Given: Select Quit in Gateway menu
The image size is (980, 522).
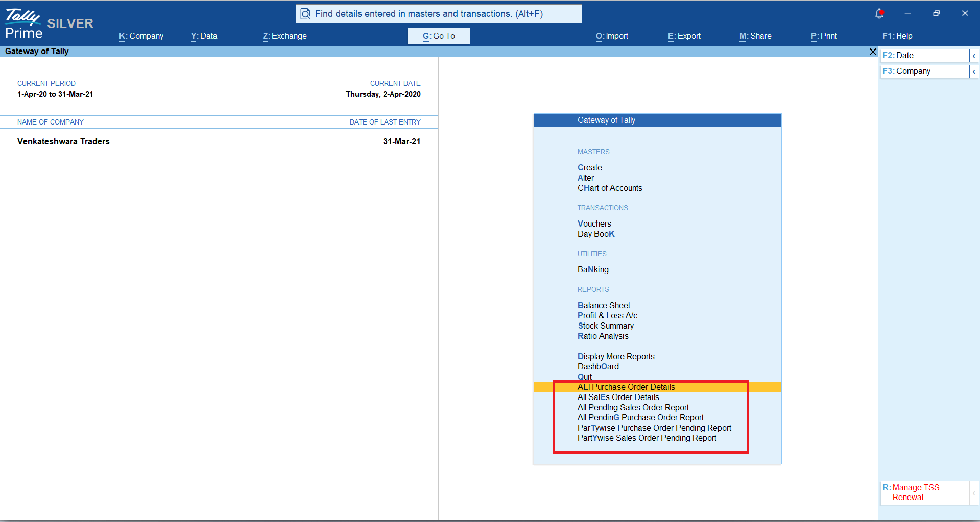Looking at the screenshot, I should click(585, 377).
